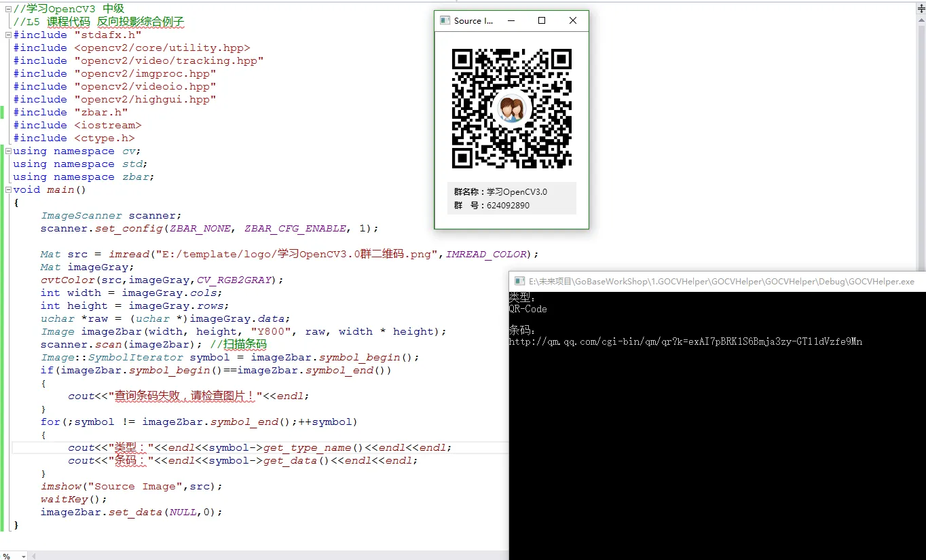Click the console output label 类型

tap(522, 297)
